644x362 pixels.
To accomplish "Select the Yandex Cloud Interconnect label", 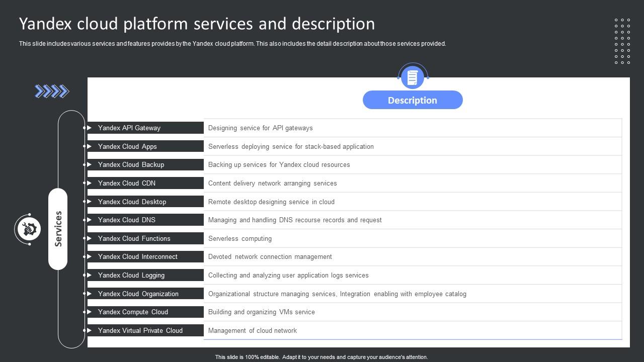I will (x=138, y=256).
